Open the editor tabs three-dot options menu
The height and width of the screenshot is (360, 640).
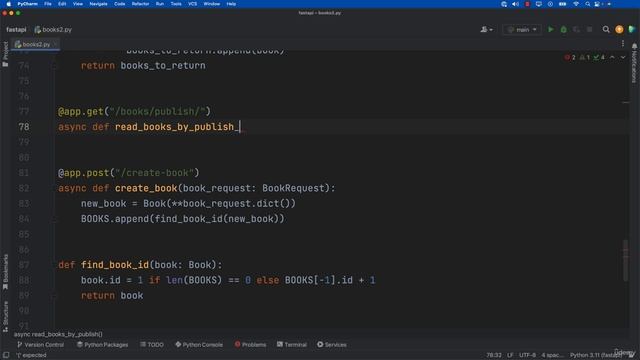point(623,43)
